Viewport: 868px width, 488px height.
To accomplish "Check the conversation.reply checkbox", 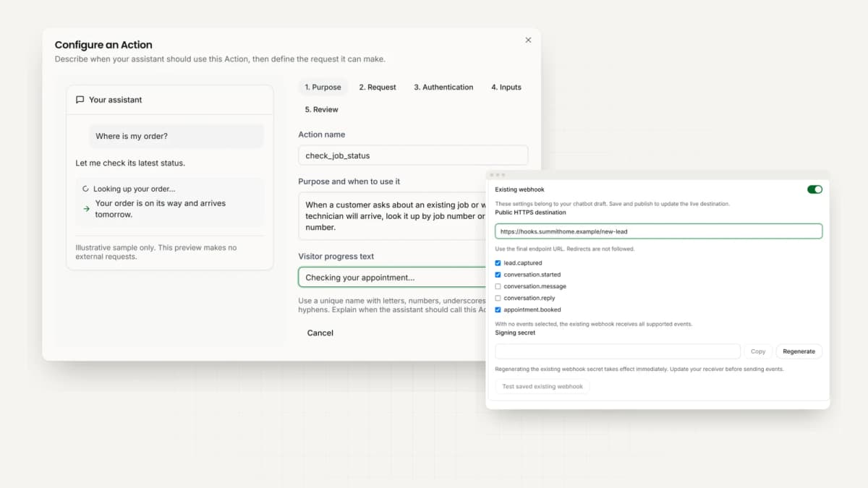I will coord(498,298).
